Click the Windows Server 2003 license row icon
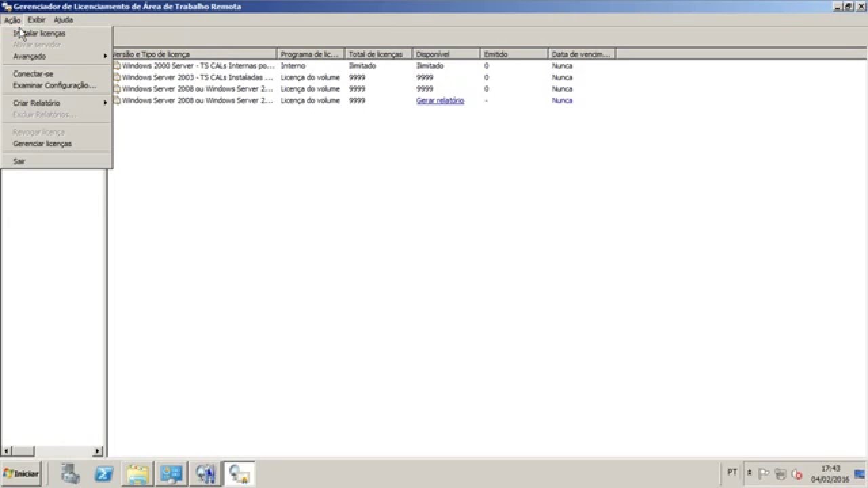868x488 pixels. 117,77
